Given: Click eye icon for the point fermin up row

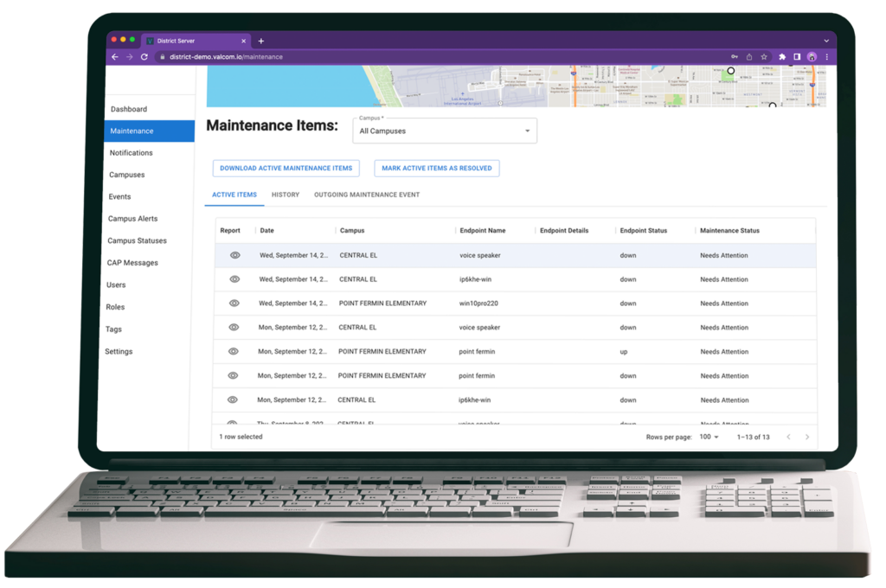Looking at the screenshot, I should 234,352.
